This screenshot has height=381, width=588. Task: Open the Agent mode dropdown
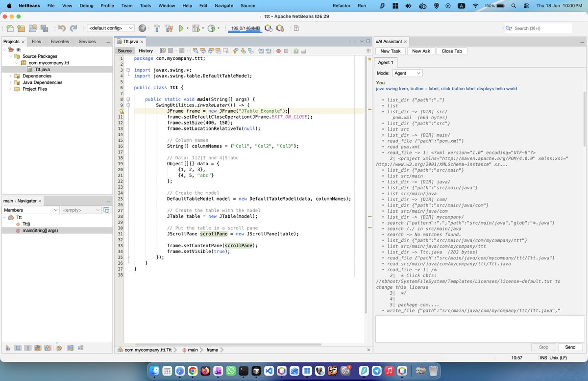coord(407,73)
